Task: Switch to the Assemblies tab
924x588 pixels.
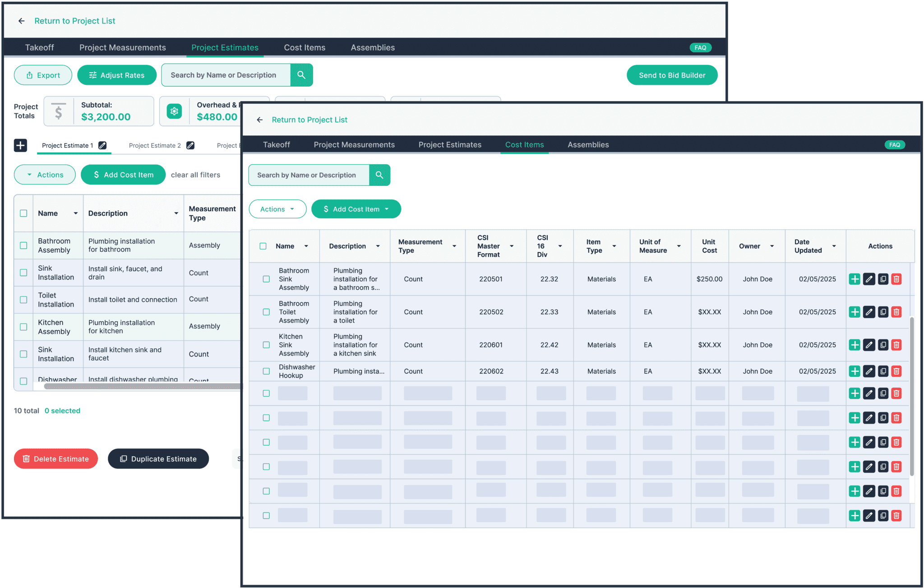Action: pos(588,144)
